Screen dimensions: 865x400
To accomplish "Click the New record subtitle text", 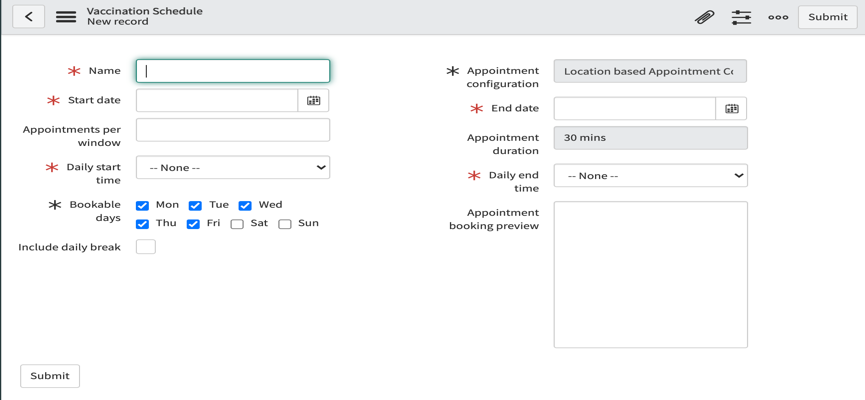I will click(x=118, y=22).
